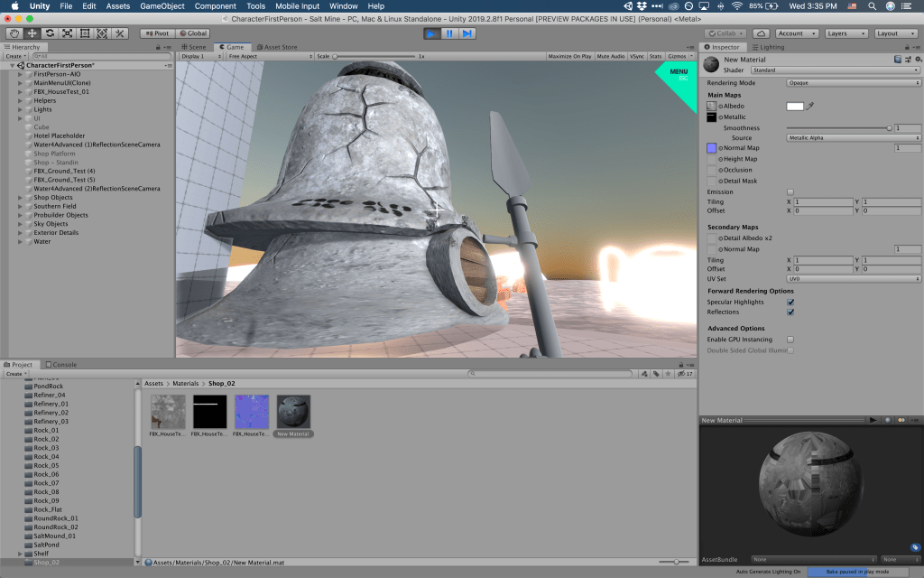This screenshot has width=924, height=578.
Task: Select the Rect Transform tool
Action: pyautogui.click(x=84, y=33)
